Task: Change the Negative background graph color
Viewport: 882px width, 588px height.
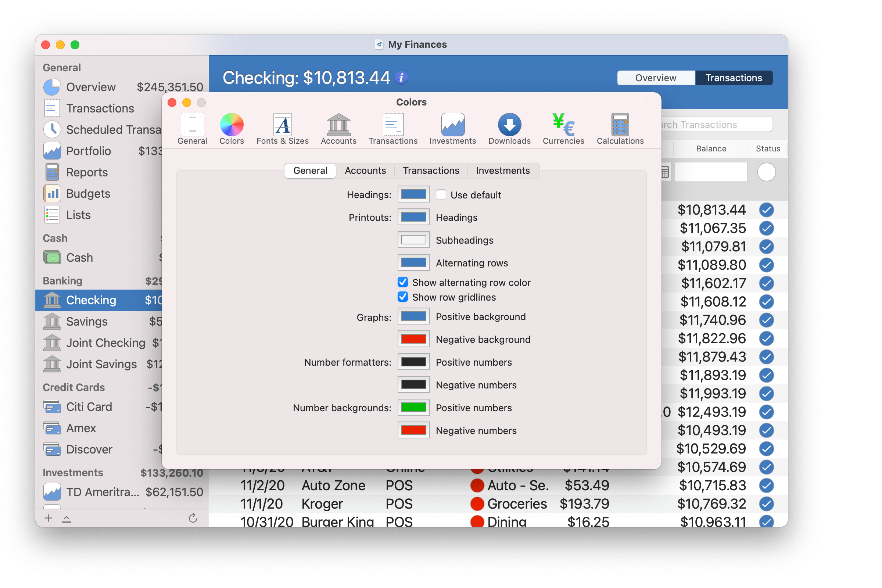Action: coord(413,339)
